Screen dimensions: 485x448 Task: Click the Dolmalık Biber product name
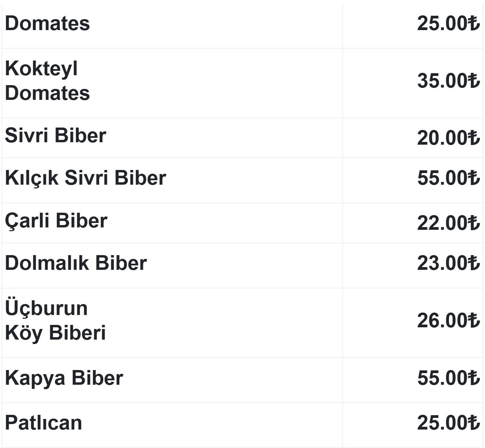(76, 263)
